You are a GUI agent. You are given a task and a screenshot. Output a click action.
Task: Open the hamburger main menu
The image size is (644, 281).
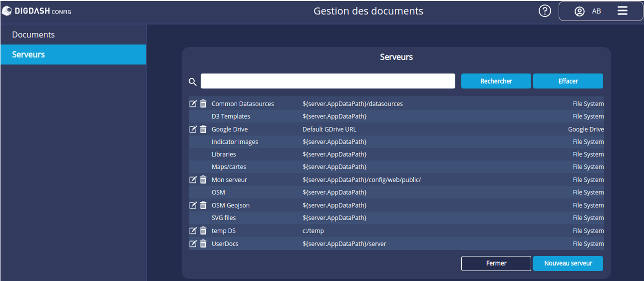point(622,11)
